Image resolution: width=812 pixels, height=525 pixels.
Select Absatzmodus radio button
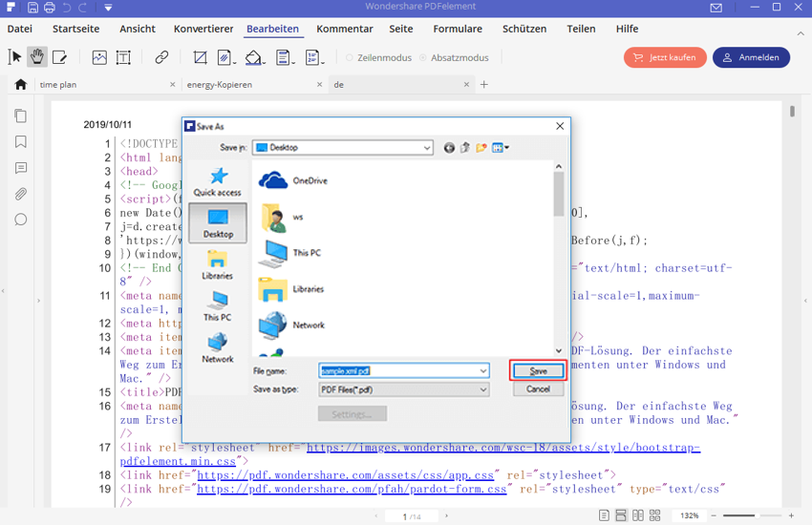point(423,57)
